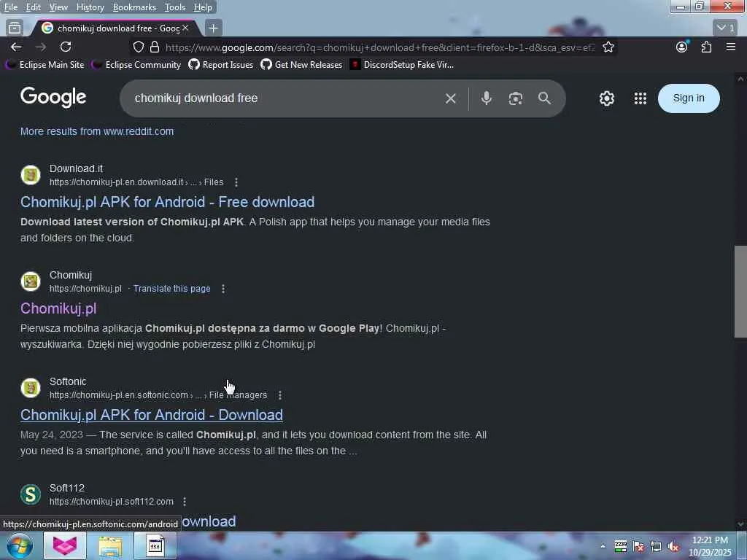This screenshot has height=560, width=747.
Task: Open tracking protection shield icon
Action: tap(138, 47)
